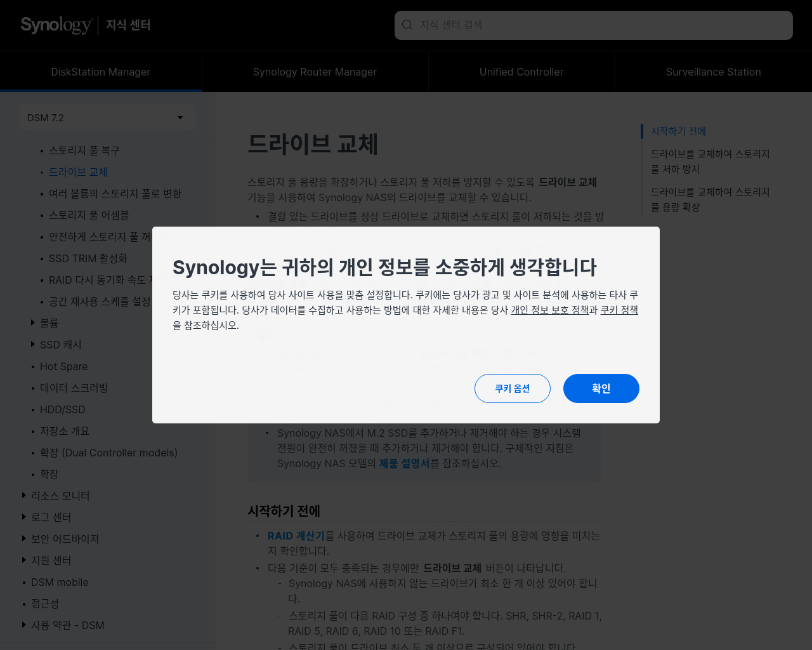Open 여러 볼륨의 스토리지 풀로 변환
Screen dimensions: 812x650
tap(115, 194)
